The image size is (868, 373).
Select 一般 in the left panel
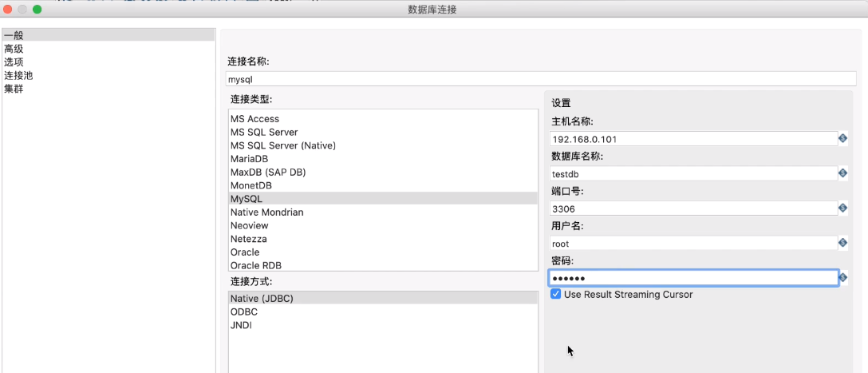[108, 35]
